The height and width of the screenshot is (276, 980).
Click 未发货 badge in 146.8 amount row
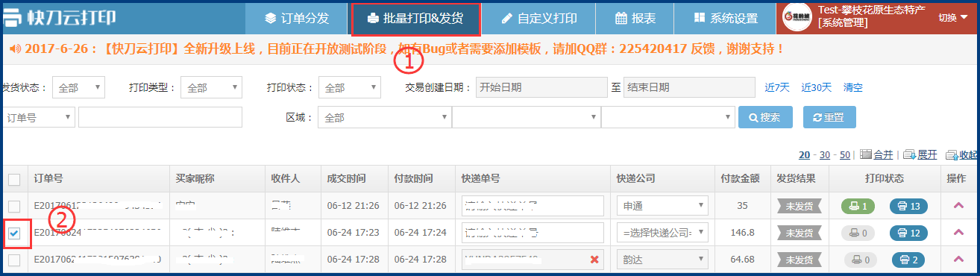[799, 233]
